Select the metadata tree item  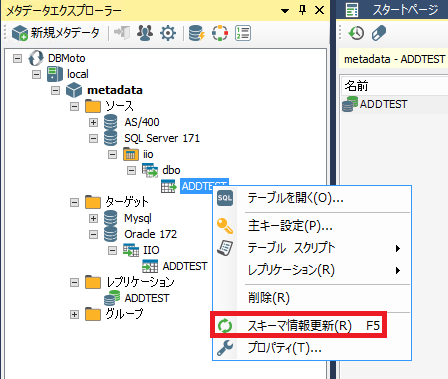115,90
